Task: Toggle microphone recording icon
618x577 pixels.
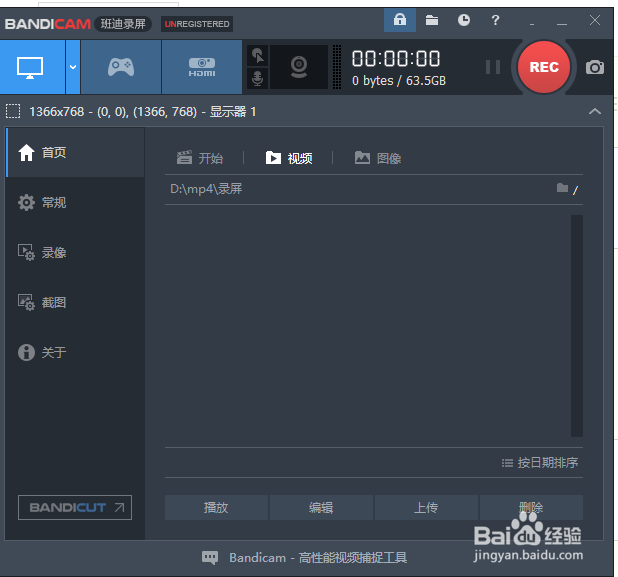Action: [258, 78]
